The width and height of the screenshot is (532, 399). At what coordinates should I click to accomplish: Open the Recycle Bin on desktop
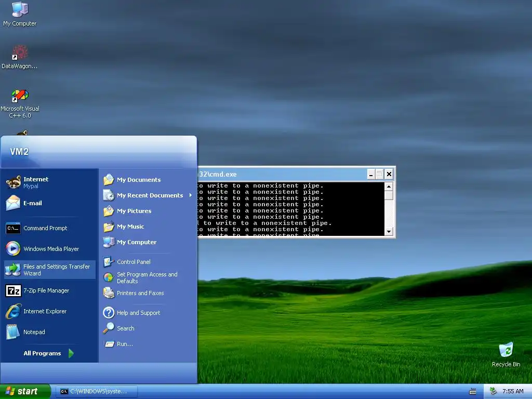click(506, 354)
